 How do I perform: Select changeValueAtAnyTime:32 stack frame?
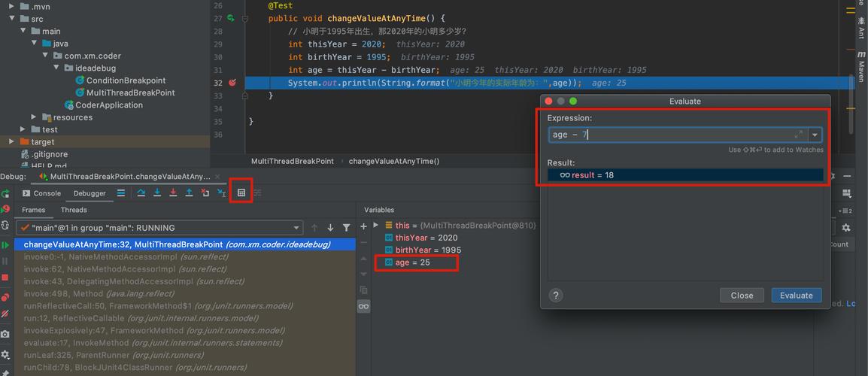click(x=185, y=244)
